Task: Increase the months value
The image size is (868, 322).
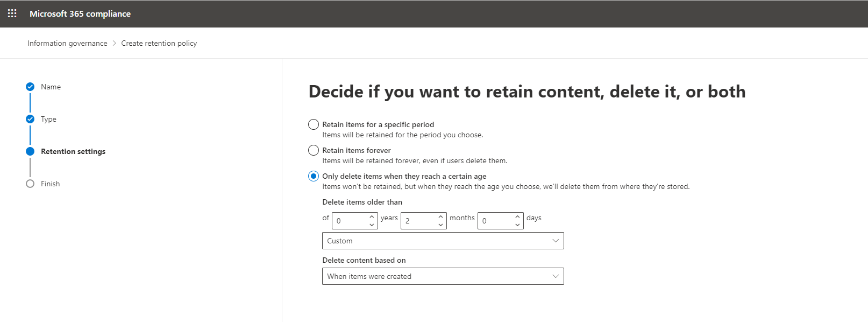Action: [440, 216]
